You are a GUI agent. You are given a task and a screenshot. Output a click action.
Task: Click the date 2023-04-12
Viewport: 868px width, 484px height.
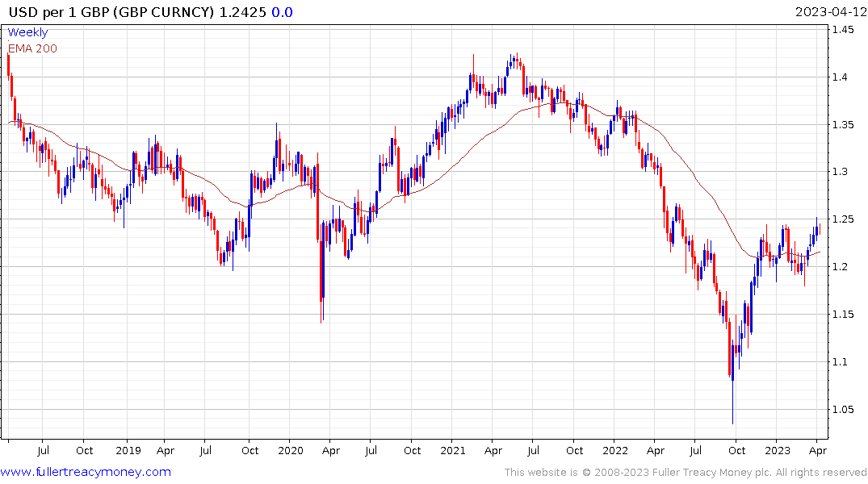(x=831, y=12)
